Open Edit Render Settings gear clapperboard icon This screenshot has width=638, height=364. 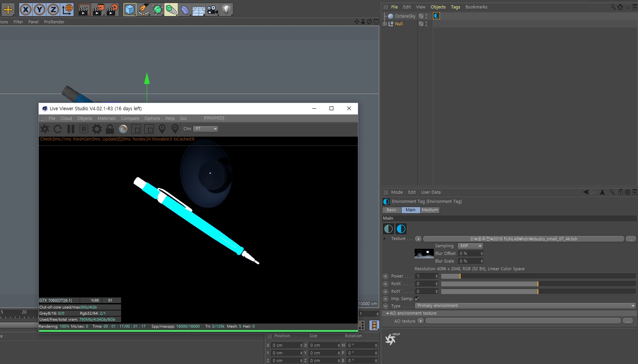click(112, 10)
